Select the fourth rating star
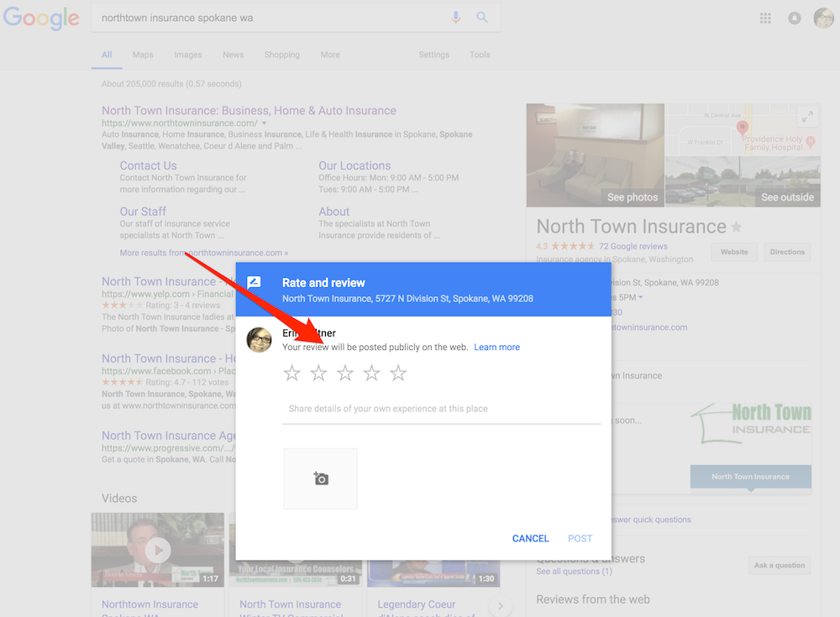Image resolution: width=840 pixels, height=617 pixels. (372, 373)
